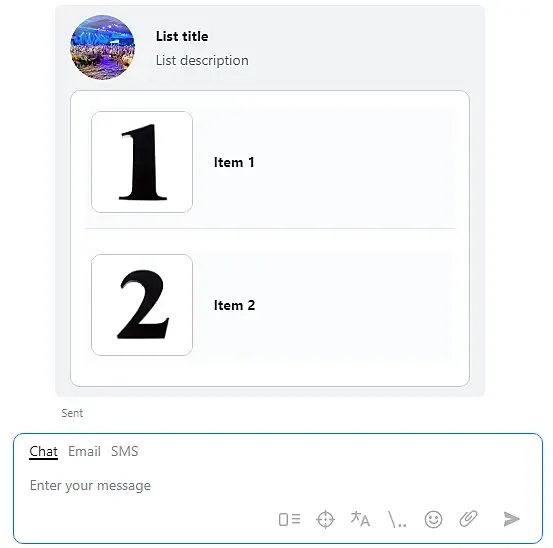Click the Sent status label
This screenshot has width=553, height=548.
coord(72,413)
